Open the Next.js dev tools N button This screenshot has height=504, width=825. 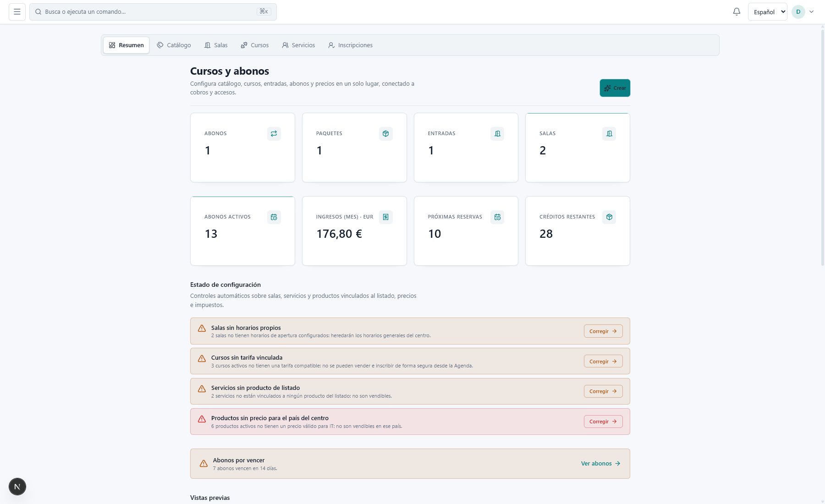pyautogui.click(x=17, y=487)
